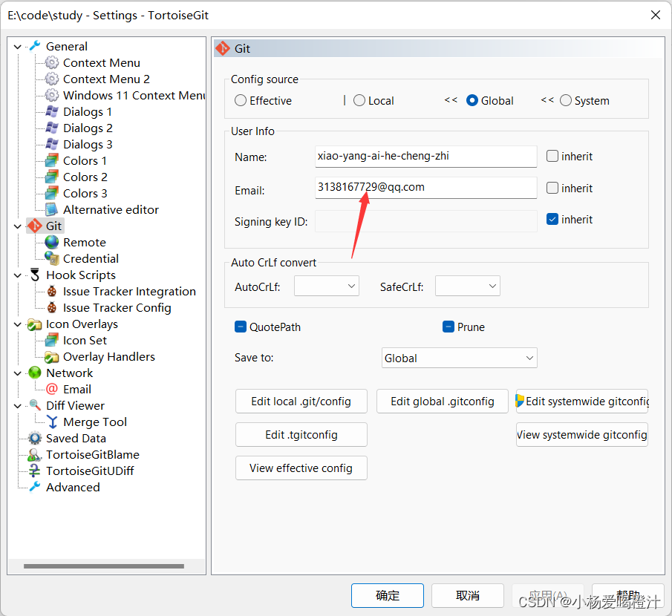
Task: Collapse the Diff Viewer tree node
Action: point(18,406)
